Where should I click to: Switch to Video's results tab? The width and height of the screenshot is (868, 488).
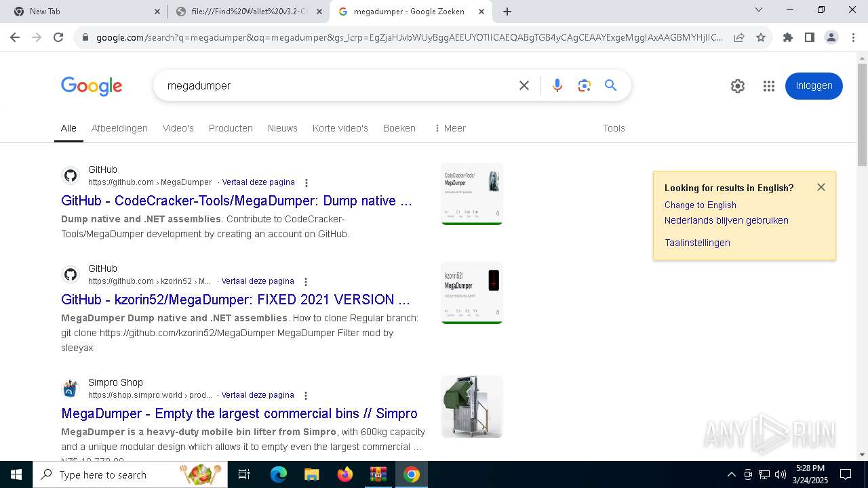[x=178, y=128]
